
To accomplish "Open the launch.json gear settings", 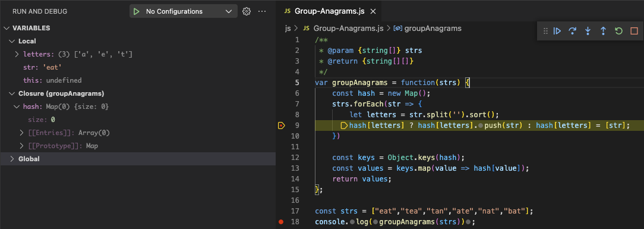I will 247,11.
